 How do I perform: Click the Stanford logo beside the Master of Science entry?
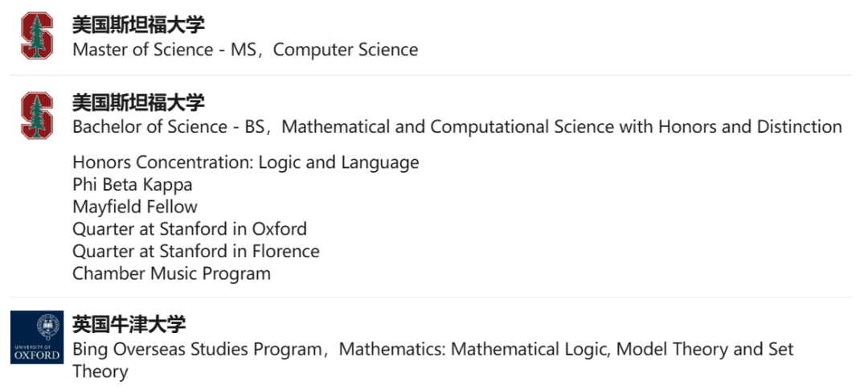(x=37, y=35)
